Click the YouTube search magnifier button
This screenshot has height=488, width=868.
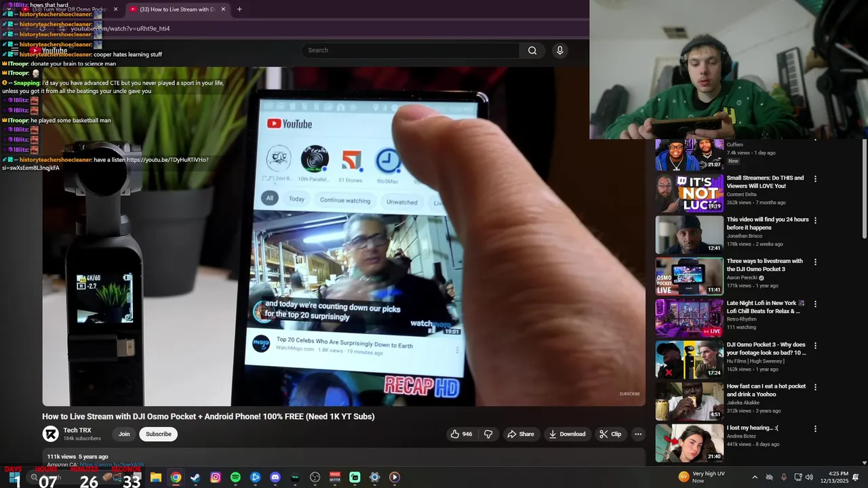click(532, 50)
